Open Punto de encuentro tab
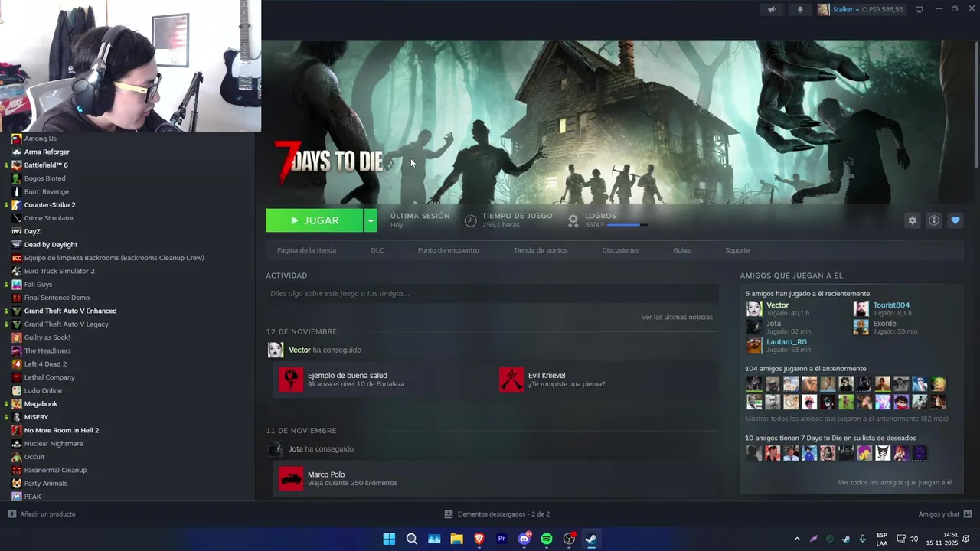The height and width of the screenshot is (551, 980). [x=449, y=250]
